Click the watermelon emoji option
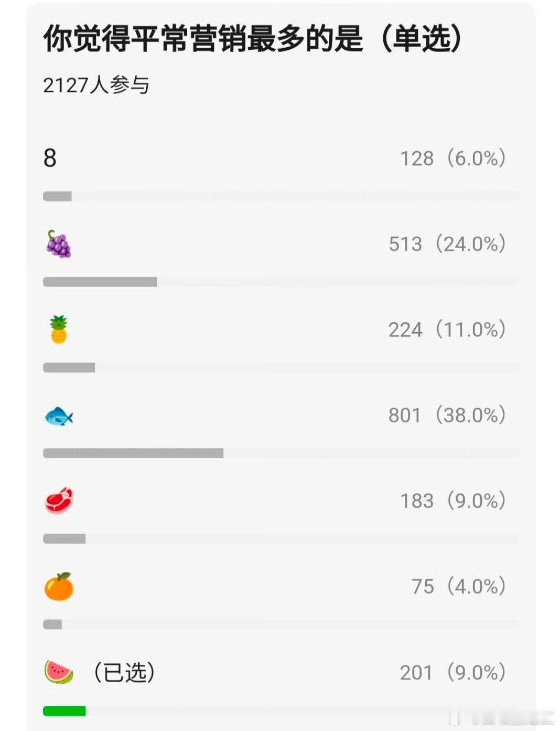560x731 pixels. click(59, 672)
